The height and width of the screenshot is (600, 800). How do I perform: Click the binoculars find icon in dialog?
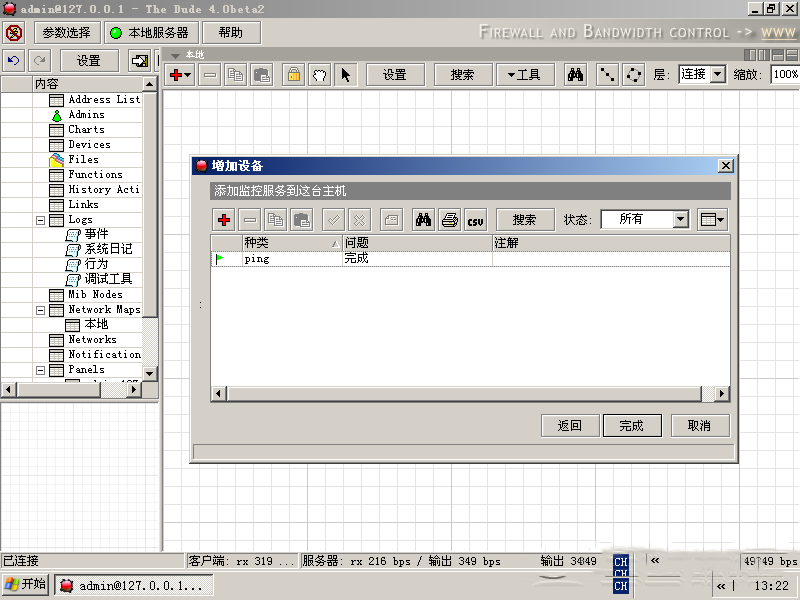(x=423, y=220)
